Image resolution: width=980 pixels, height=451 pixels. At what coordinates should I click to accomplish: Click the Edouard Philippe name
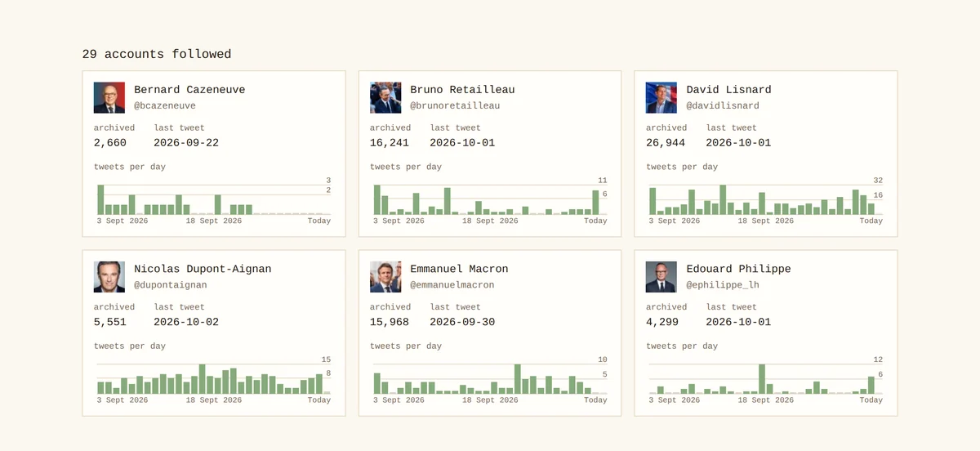738,269
